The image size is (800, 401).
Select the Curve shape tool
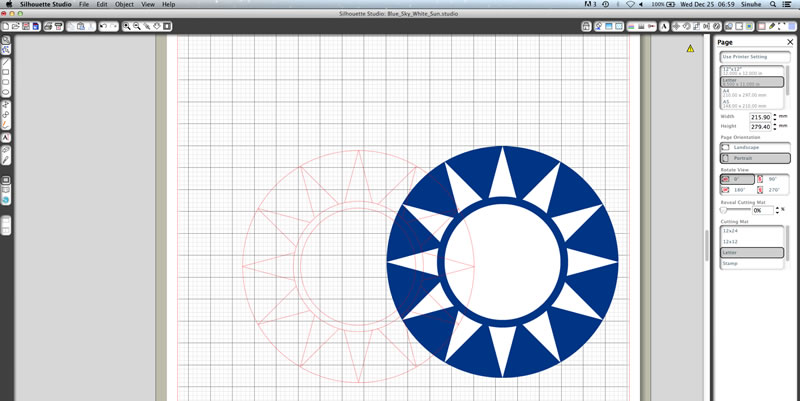(x=6, y=115)
